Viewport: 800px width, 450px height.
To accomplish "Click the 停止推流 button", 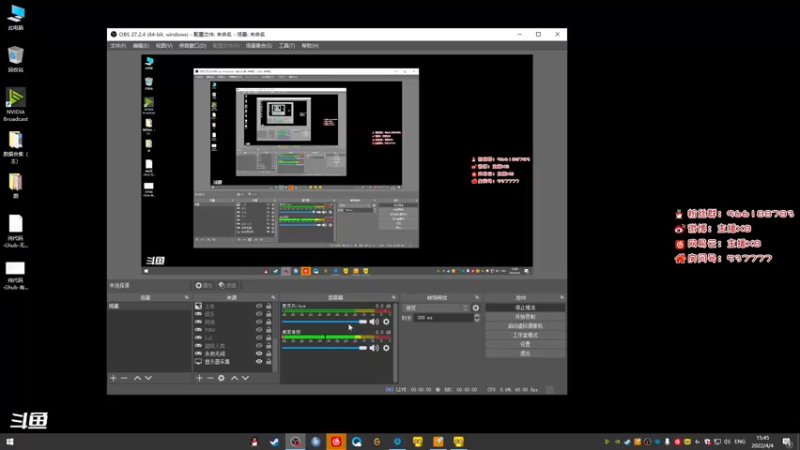I will tap(525, 308).
